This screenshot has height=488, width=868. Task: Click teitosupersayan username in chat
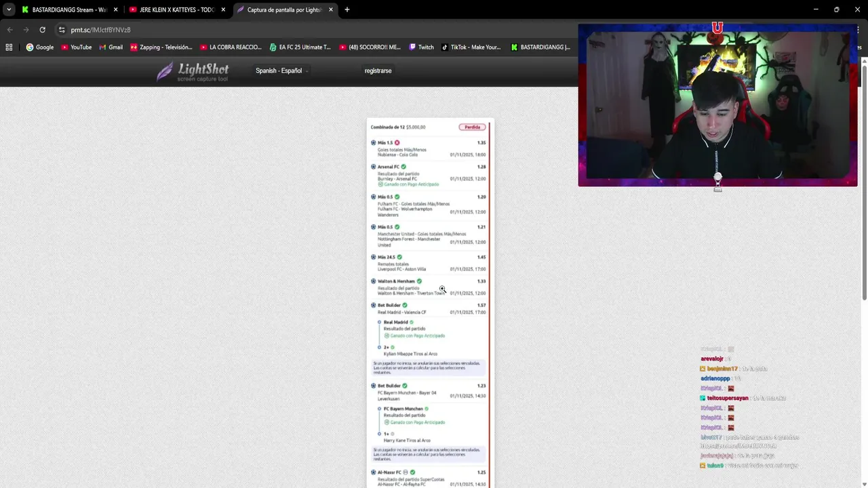click(x=728, y=399)
